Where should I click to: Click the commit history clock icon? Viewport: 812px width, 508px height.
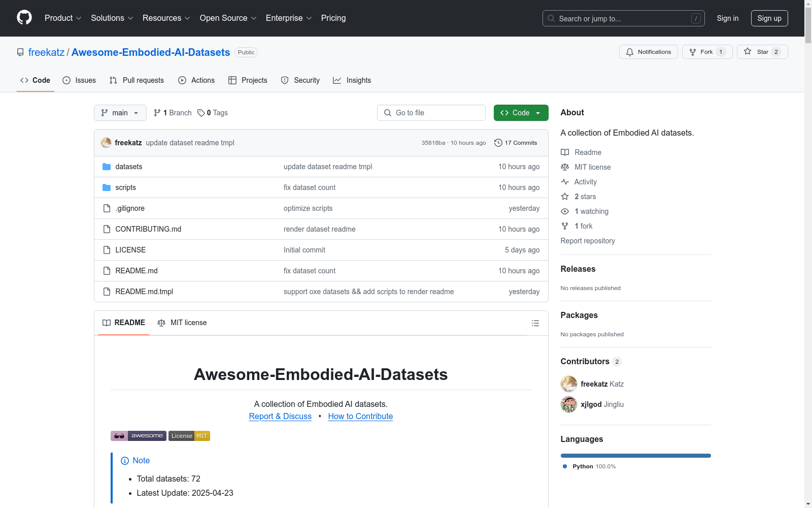(498, 143)
